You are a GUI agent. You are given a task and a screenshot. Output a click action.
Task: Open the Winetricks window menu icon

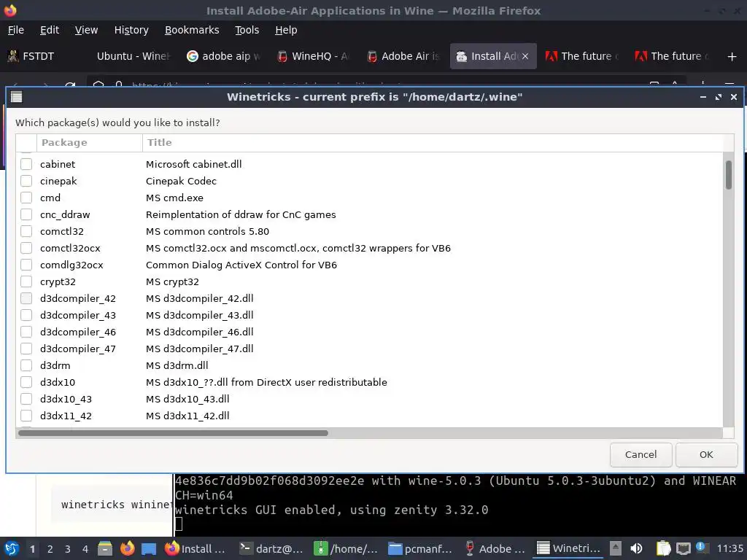click(x=17, y=97)
